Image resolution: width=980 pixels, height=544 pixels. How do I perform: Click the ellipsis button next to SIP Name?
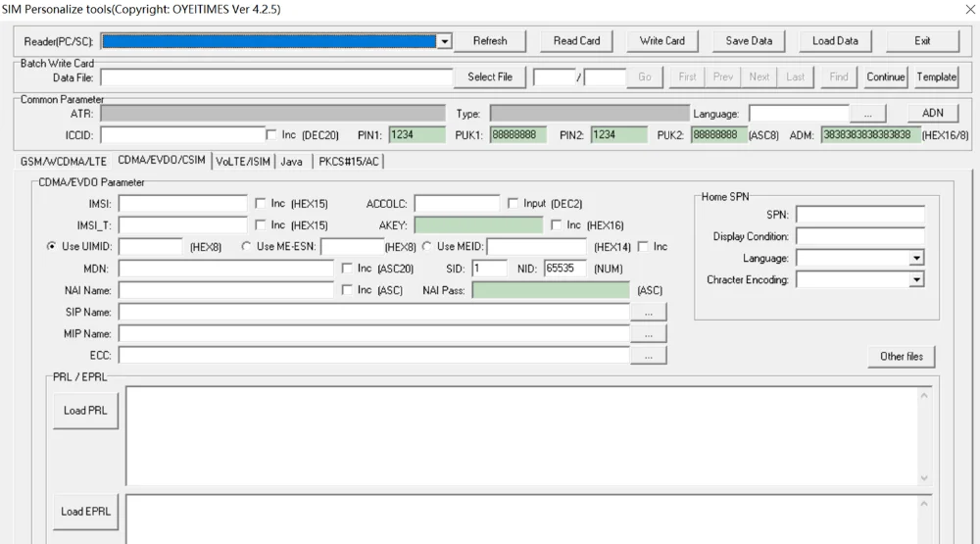coord(648,312)
